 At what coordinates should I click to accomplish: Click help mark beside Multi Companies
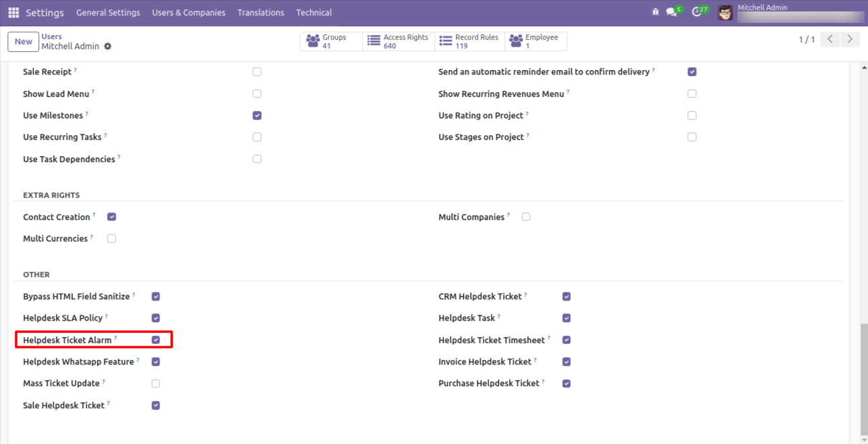(508, 215)
